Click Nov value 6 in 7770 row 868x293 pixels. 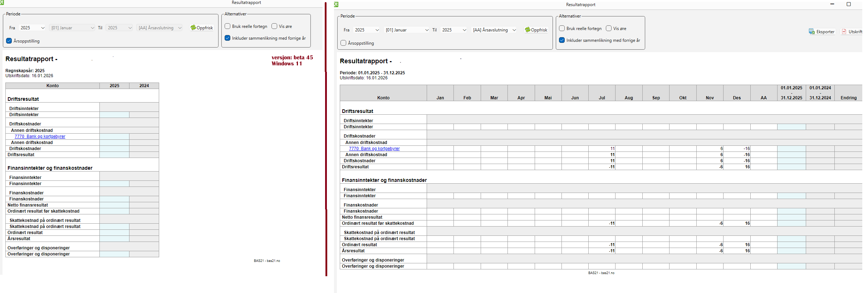(722, 149)
